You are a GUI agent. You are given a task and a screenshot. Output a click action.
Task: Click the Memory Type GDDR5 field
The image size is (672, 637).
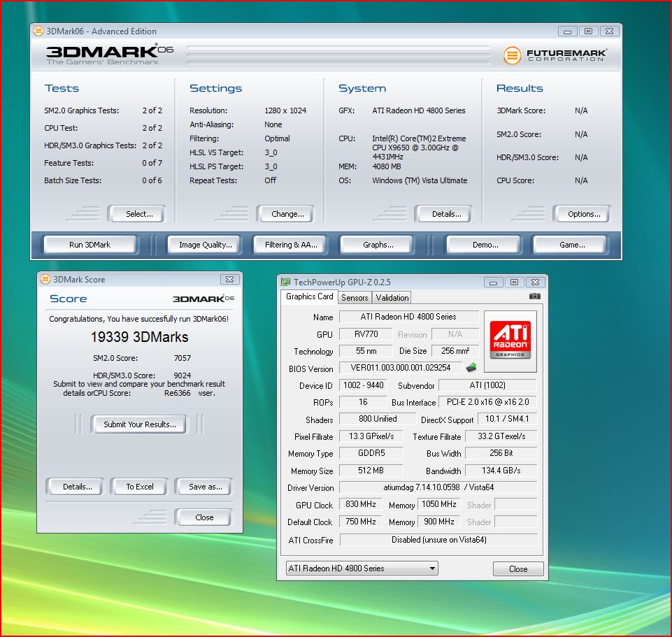pyautogui.click(x=371, y=453)
